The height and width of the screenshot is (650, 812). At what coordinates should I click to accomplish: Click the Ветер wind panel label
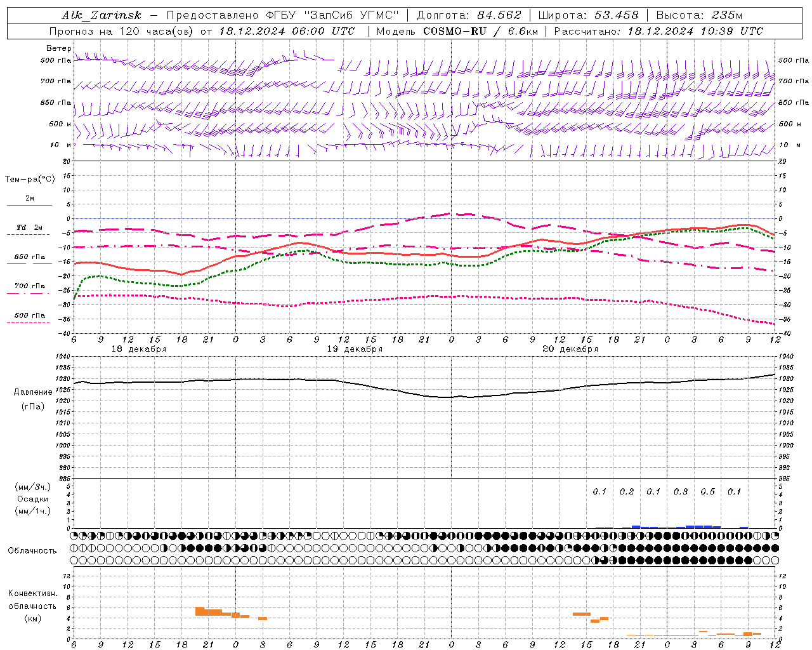tap(58, 48)
